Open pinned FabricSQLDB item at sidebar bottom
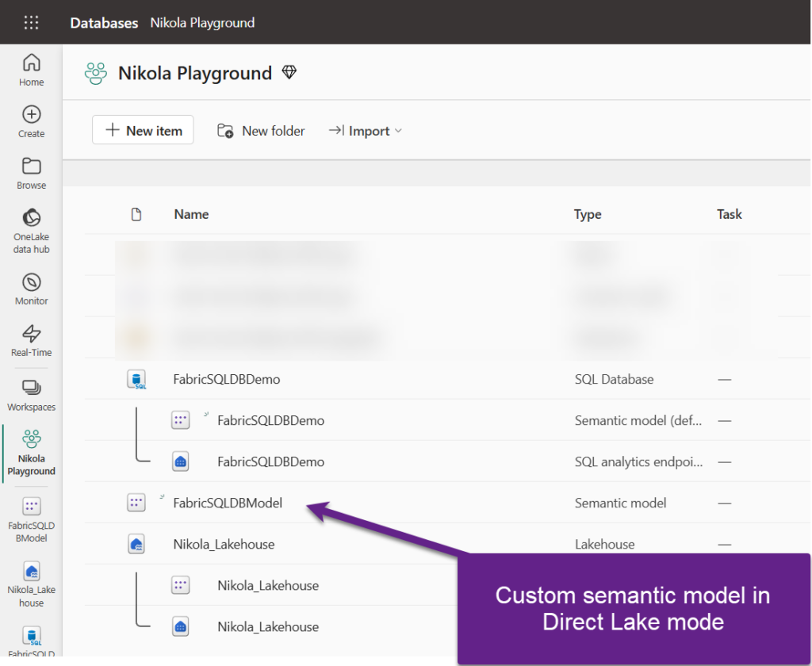812x666 pixels. 31,641
